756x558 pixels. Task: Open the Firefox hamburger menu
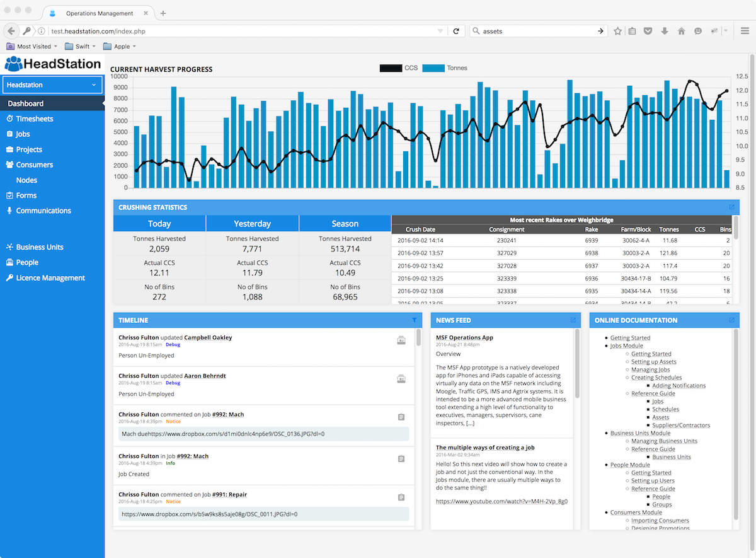pyautogui.click(x=745, y=31)
